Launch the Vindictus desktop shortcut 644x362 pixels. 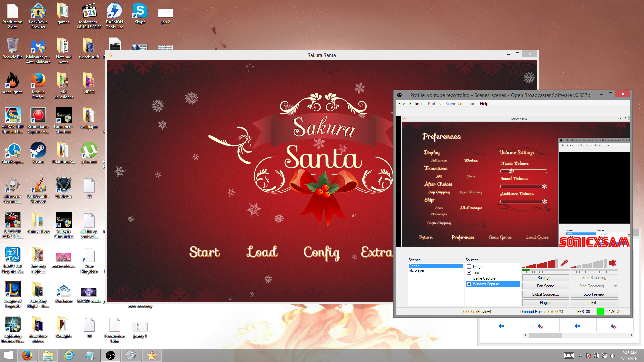click(64, 188)
